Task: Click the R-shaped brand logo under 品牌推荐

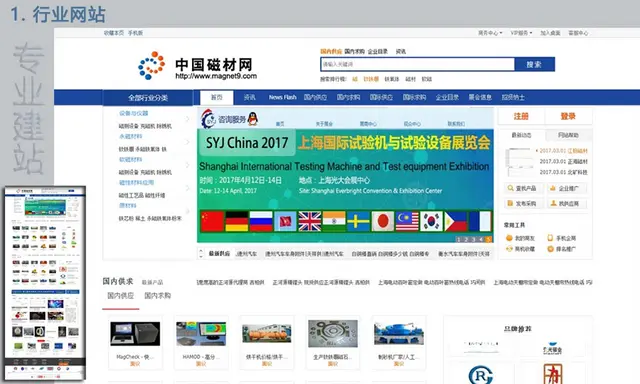Action: coord(480,375)
